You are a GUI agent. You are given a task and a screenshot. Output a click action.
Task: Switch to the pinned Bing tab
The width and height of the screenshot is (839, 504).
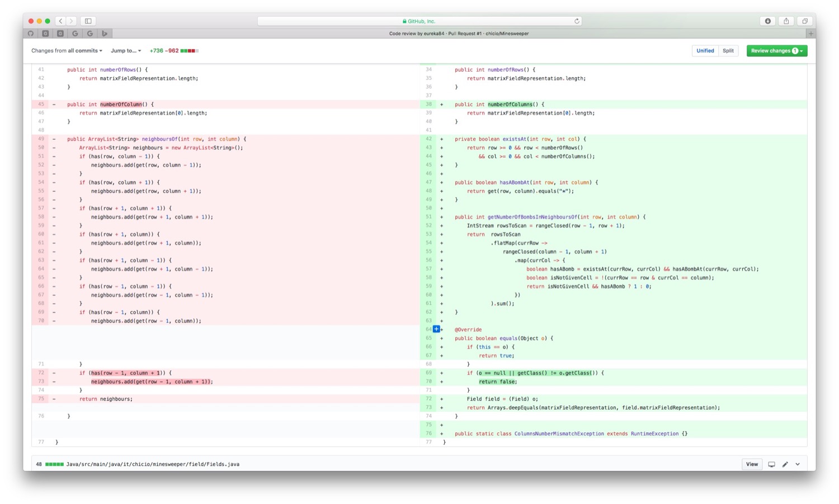tap(105, 34)
